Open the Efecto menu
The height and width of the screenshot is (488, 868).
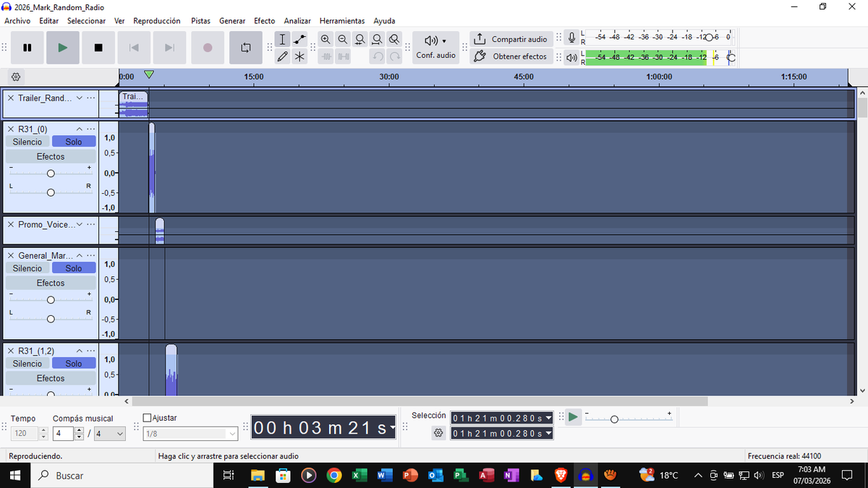click(x=265, y=21)
